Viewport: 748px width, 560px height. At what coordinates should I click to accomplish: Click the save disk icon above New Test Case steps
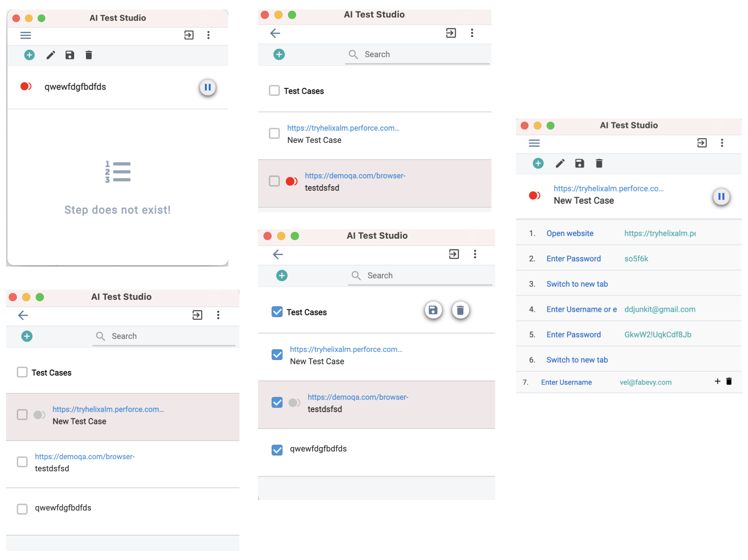coord(579,163)
